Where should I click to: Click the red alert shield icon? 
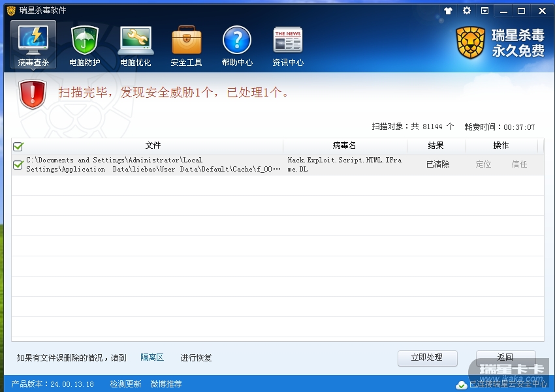tap(33, 94)
